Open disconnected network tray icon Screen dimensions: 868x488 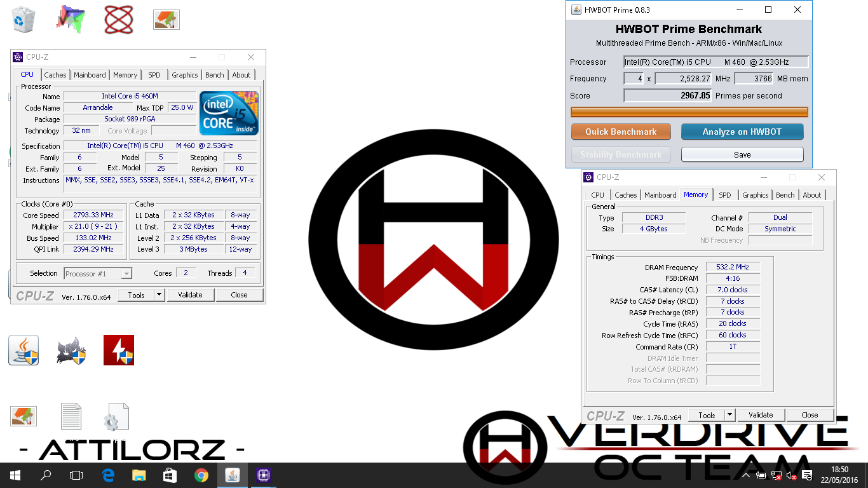point(776,475)
